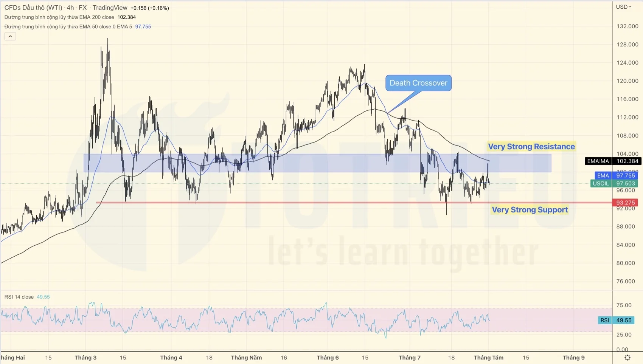Viewport: 643px width, 364px height.
Task: Select the Very Strong Support text label
Action: click(x=530, y=210)
